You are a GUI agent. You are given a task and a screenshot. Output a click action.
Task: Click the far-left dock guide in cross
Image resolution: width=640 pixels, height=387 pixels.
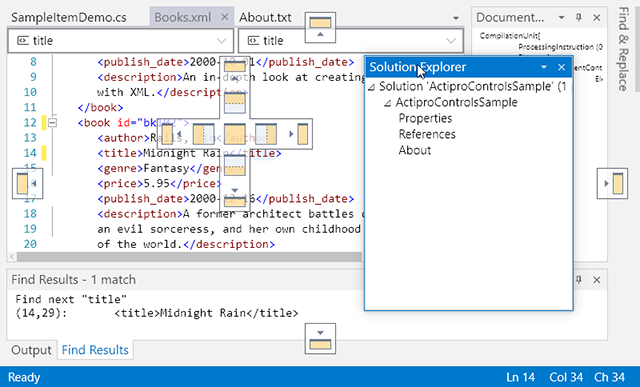tap(171, 134)
